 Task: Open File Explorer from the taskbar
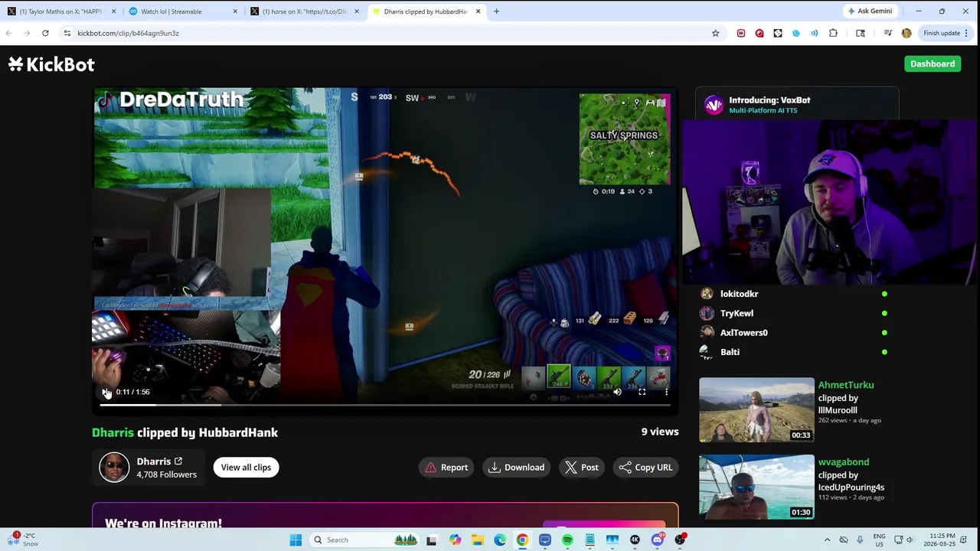478,540
